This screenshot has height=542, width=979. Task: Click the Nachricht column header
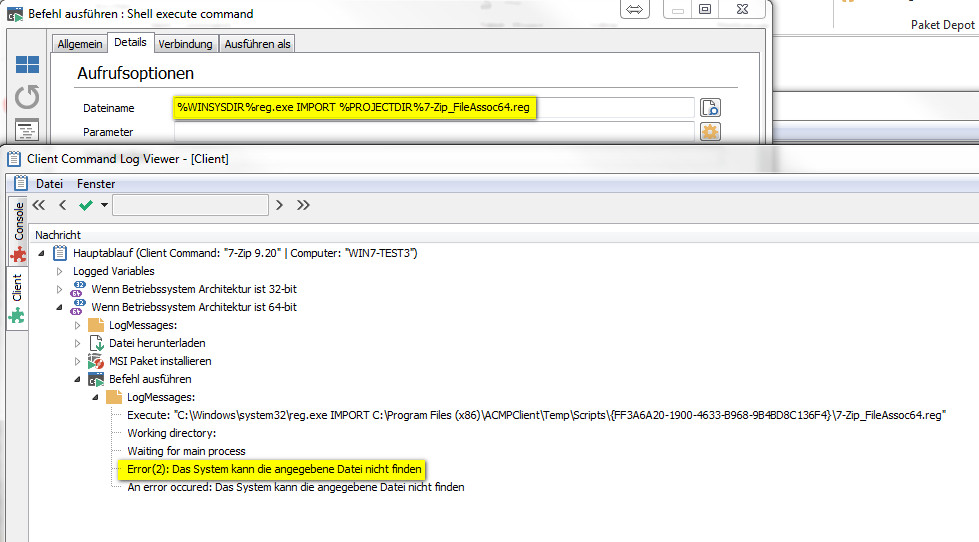[58, 235]
